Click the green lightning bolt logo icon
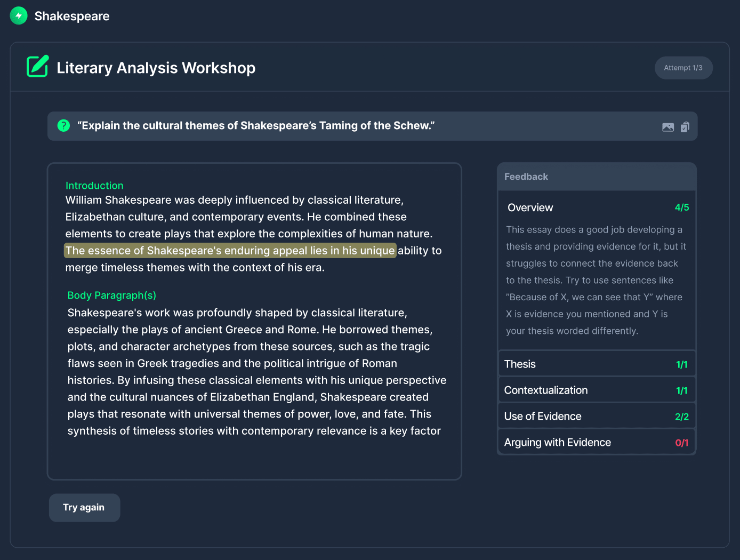Viewport: 740px width, 560px height. (x=19, y=16)
